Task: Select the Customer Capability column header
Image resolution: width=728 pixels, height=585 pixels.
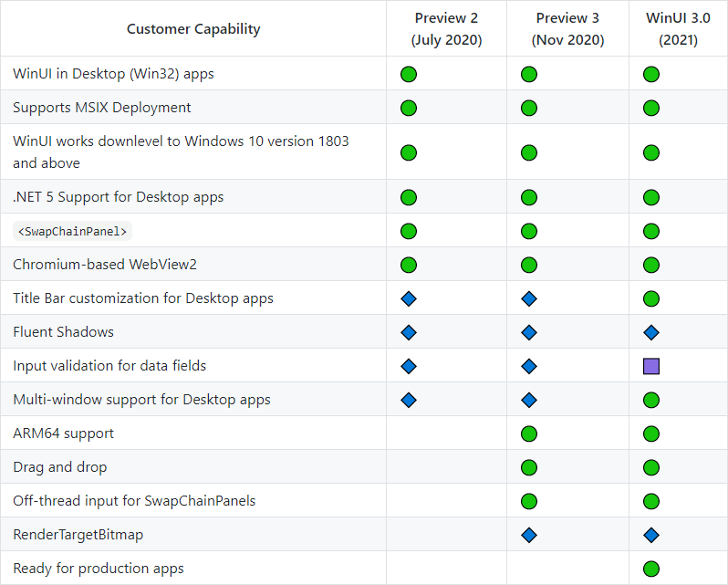Action: pos(193,29)
